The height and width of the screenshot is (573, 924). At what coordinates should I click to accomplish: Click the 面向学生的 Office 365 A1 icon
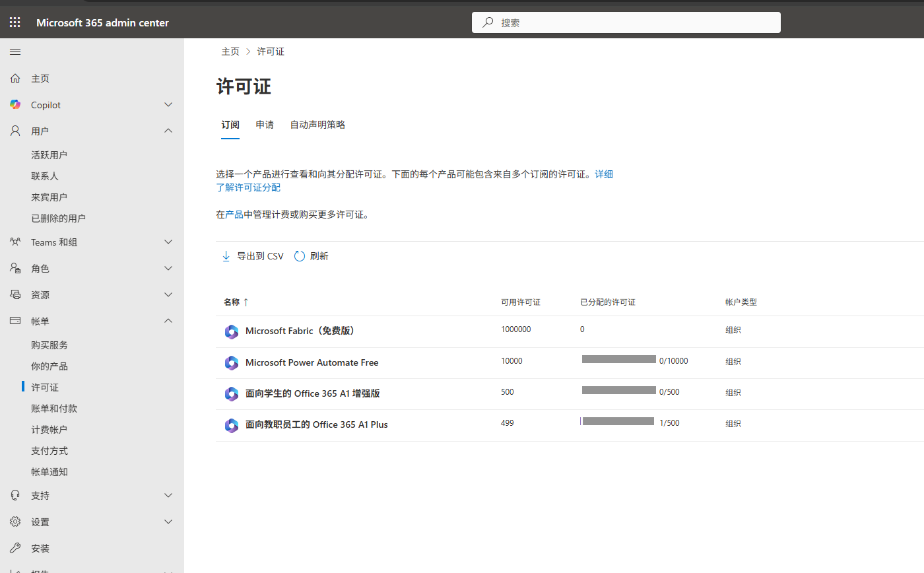231,394
